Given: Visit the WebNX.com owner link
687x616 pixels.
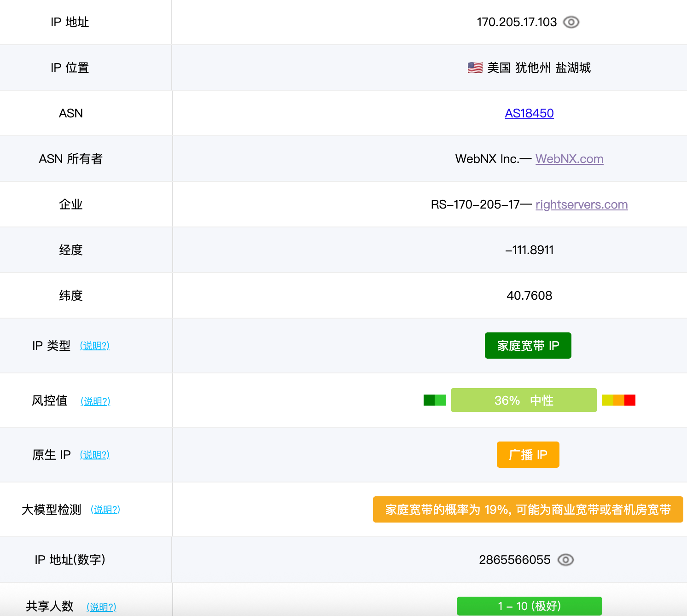Looking at the screenshot, I should pyautogui.click(x=569, y=159).
